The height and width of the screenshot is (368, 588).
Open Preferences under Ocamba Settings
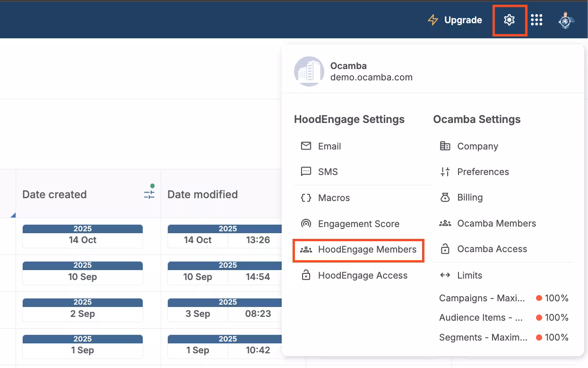coord(483,172)
